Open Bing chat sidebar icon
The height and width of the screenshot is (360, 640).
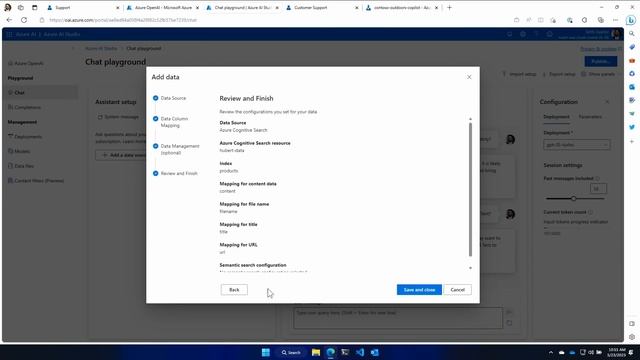pos(631,20)
